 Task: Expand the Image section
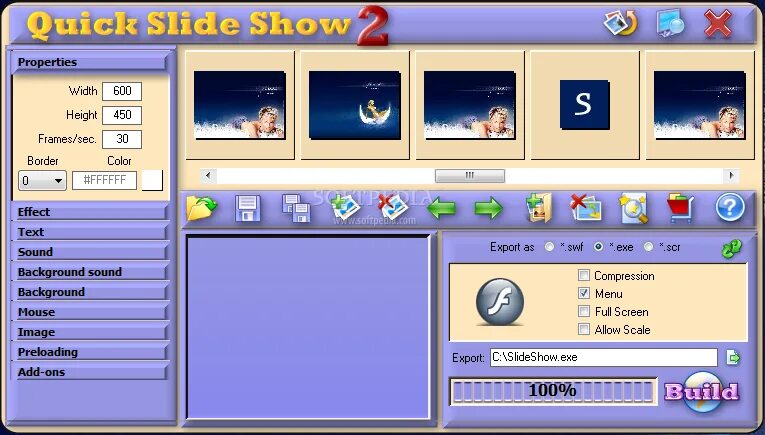coord(89,332)
